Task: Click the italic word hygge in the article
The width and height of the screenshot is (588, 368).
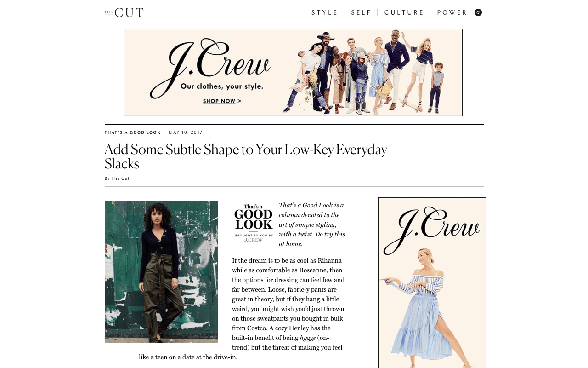Action: tap(308, 338)
